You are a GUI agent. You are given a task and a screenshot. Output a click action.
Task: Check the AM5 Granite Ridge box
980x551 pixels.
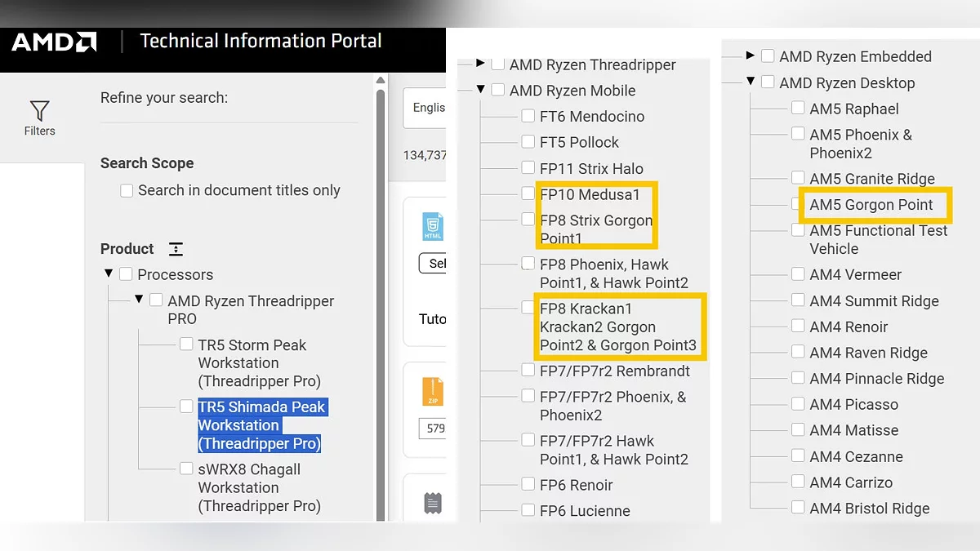(x=798, y=178)
